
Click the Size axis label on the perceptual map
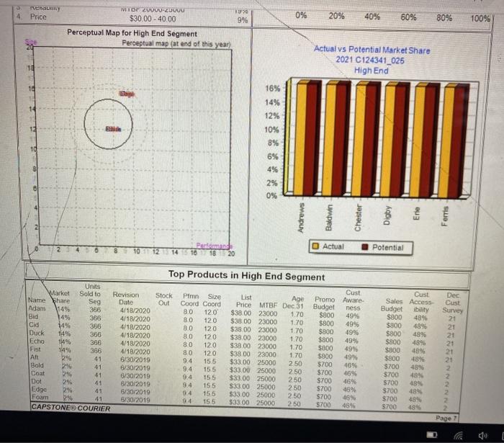pyautogui.click(x=31, y=42)
